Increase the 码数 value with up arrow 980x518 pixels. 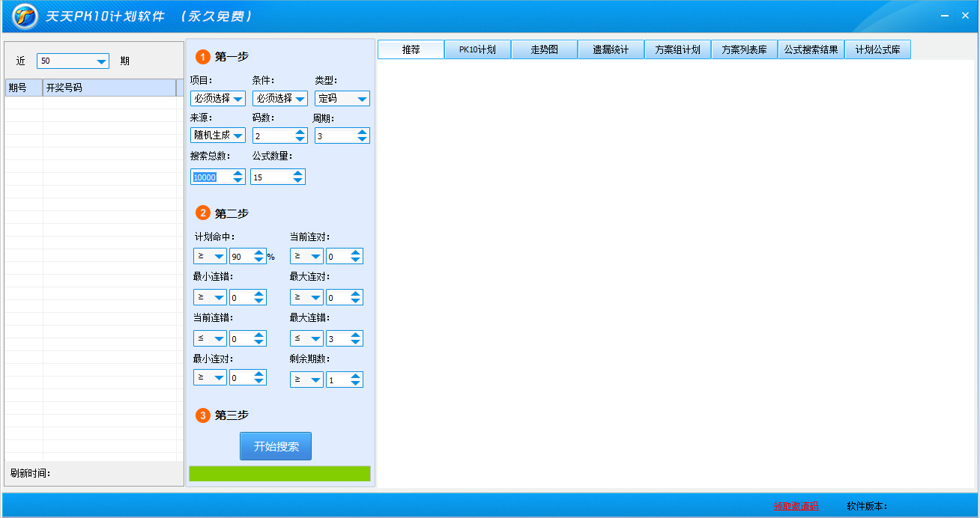(x=300, y=132)
